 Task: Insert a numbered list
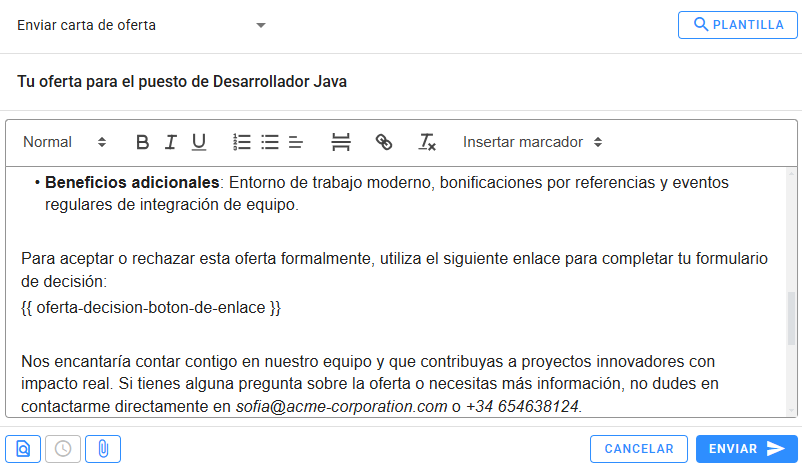[241, 142]
